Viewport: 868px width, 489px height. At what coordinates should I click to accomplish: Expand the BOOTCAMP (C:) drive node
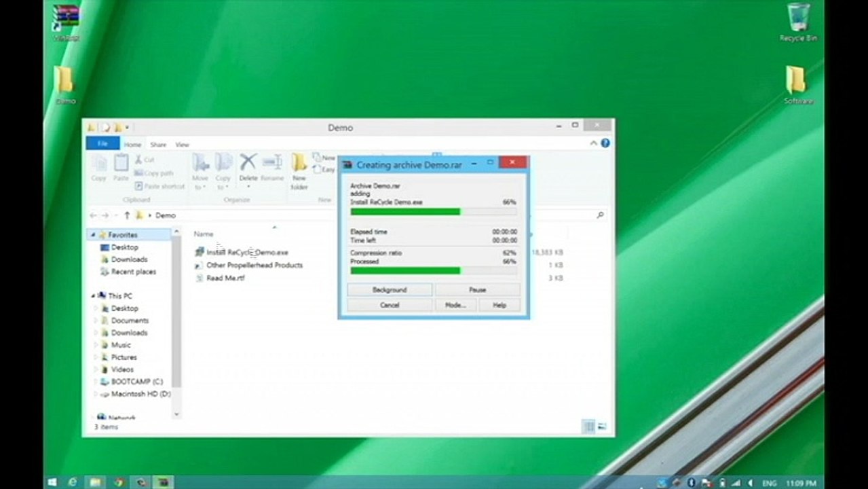tap(96, 382)
